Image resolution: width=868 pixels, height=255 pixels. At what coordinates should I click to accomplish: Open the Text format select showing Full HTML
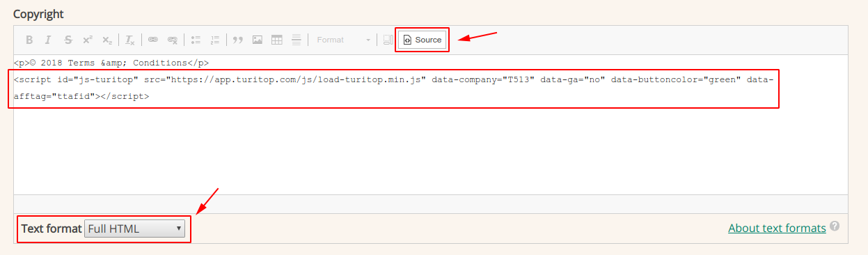[x=134, y=229]
